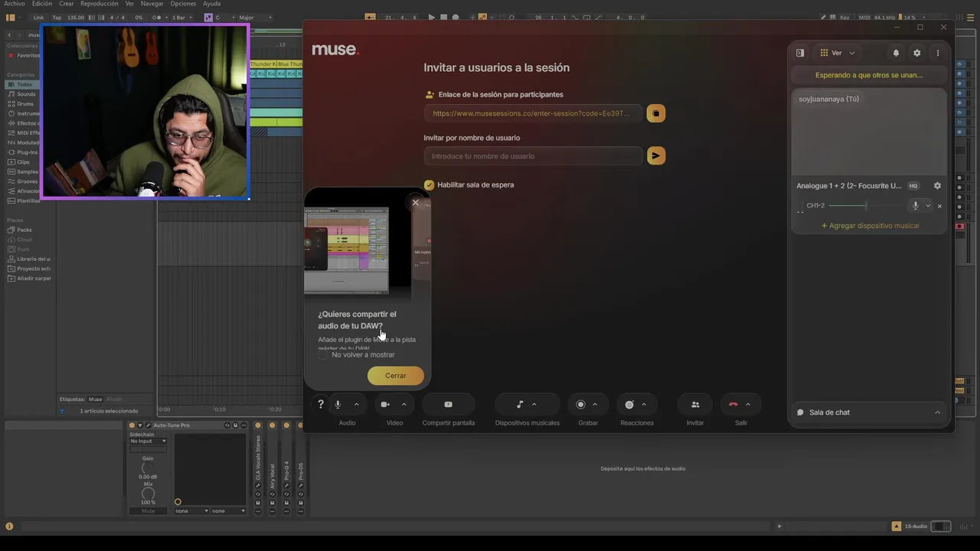Click the Auto-Tune Mix knob

pos(148,494)
